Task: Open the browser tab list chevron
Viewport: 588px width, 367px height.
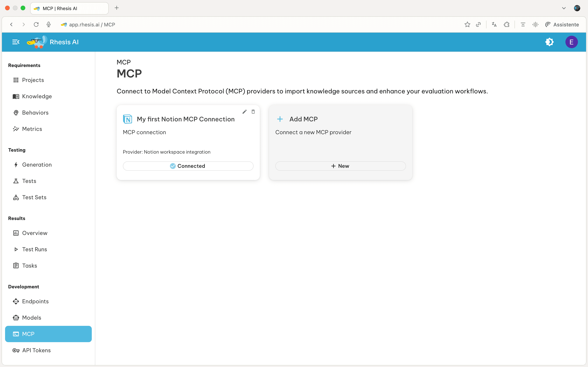Action: (x=564, y=8)
